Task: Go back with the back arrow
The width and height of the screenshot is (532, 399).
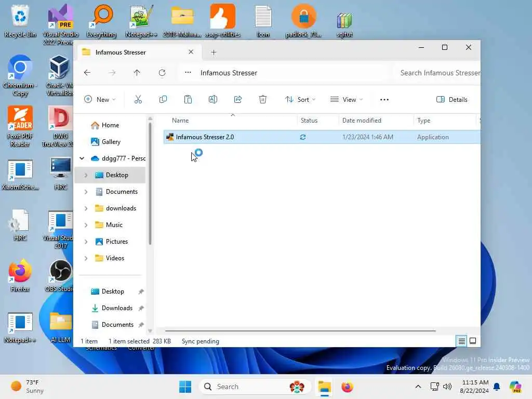Action: (87, 73)
